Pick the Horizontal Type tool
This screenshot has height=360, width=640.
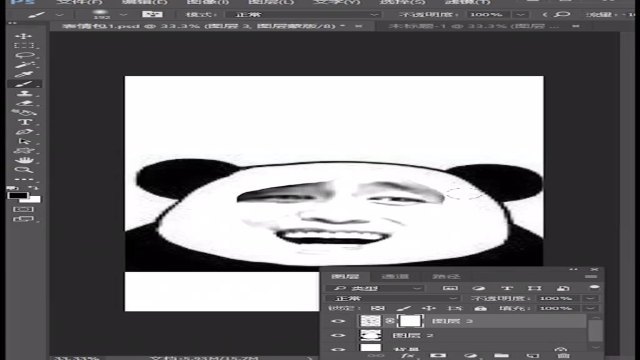point(24,122)
